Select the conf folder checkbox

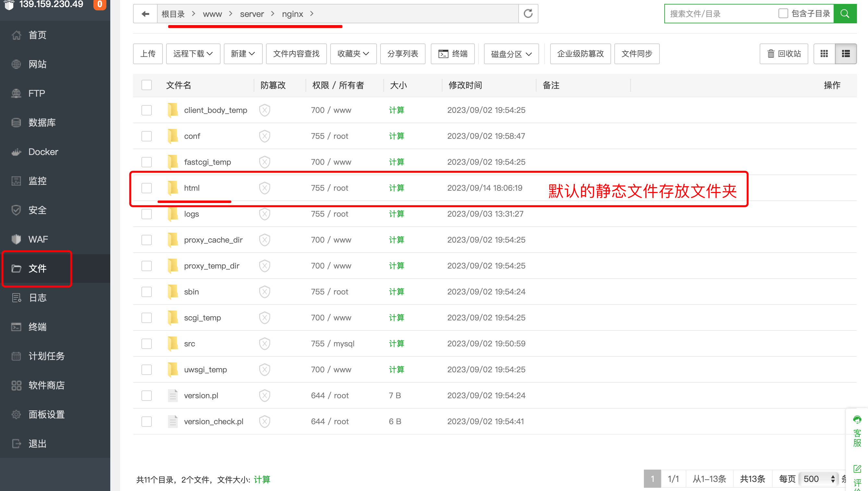(146, 136)
